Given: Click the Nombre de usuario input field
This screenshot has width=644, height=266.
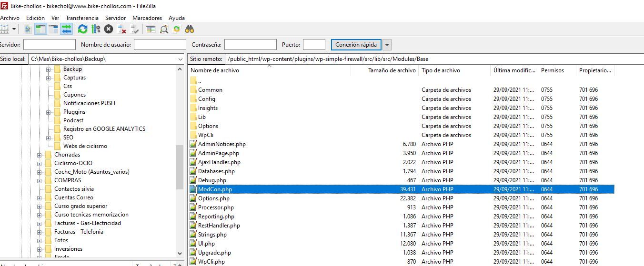Looking at the screenshot, I should click(x=160, y=45).
